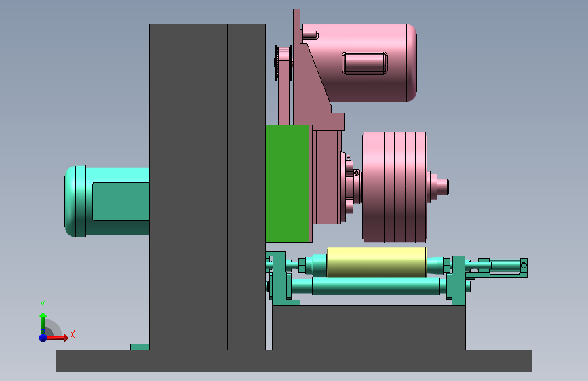588x381 pixels.
Task: Select the rectangular panel on the teal motor
Action: [x=121, y=201]
